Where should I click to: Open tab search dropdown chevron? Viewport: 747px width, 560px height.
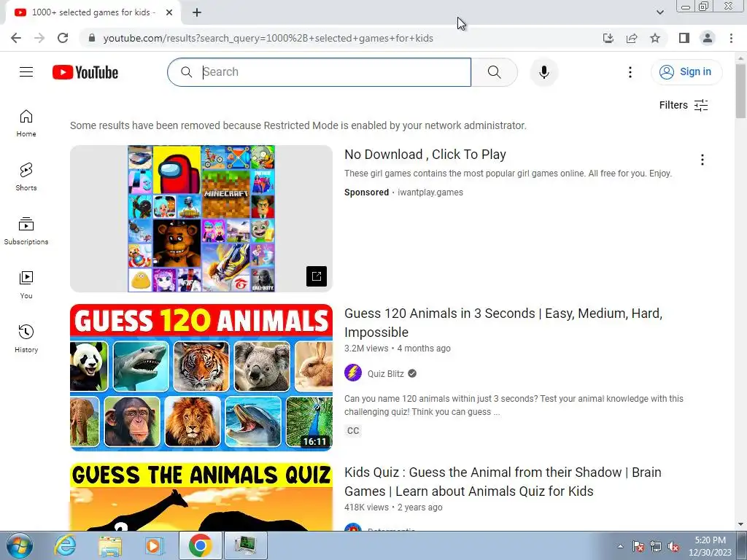tap(659, 12)
